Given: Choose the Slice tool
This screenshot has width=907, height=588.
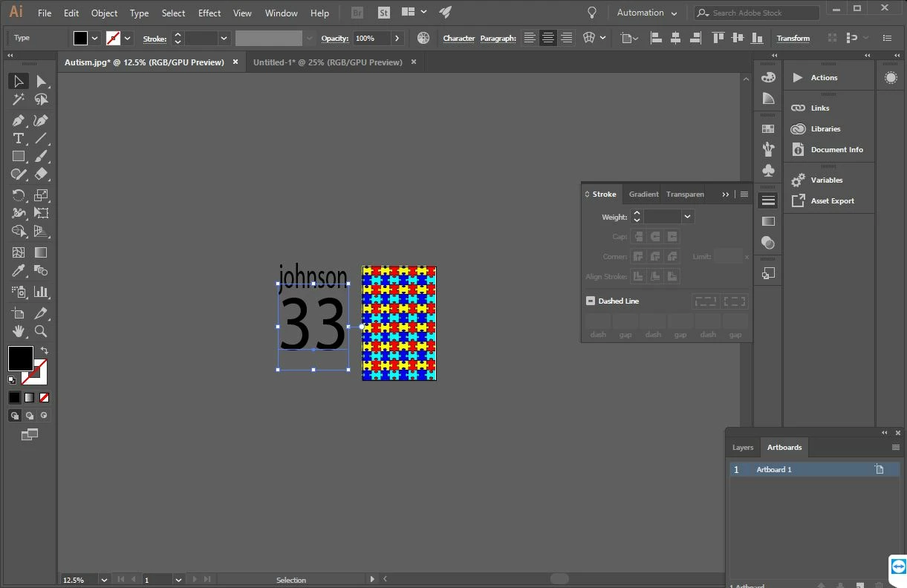Looking at the screenshot, I should pos(42,313).
